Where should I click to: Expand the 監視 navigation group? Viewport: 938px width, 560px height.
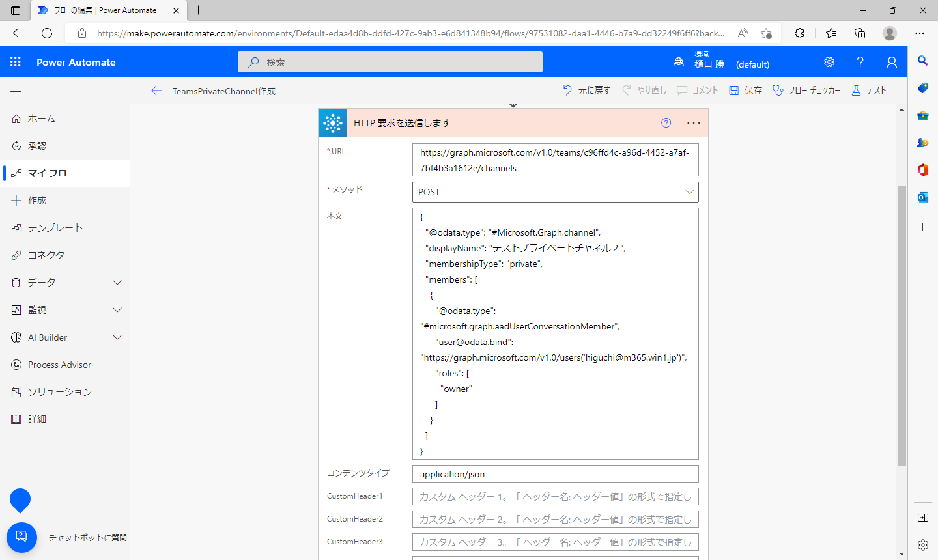point(117,310)
